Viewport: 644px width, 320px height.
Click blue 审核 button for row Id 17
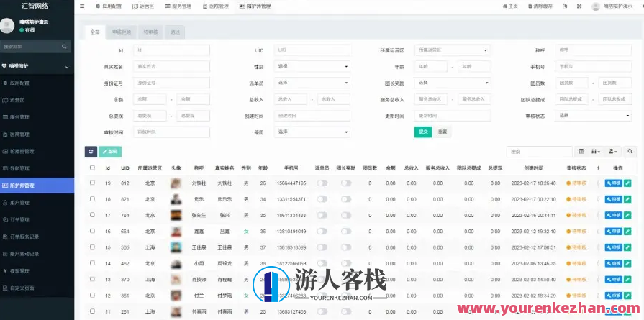pyautogui.click(x=614, y=215)
